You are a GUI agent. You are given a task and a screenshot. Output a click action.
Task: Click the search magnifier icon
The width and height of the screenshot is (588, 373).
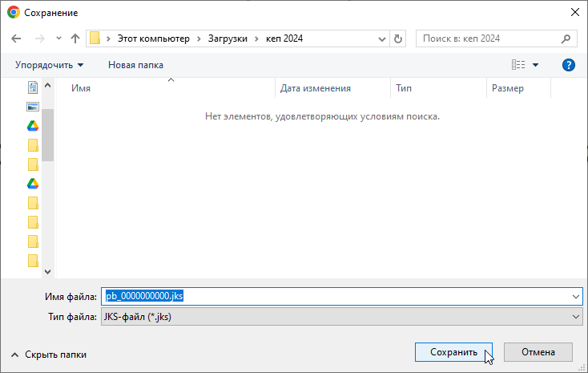(x=565, y=39)
